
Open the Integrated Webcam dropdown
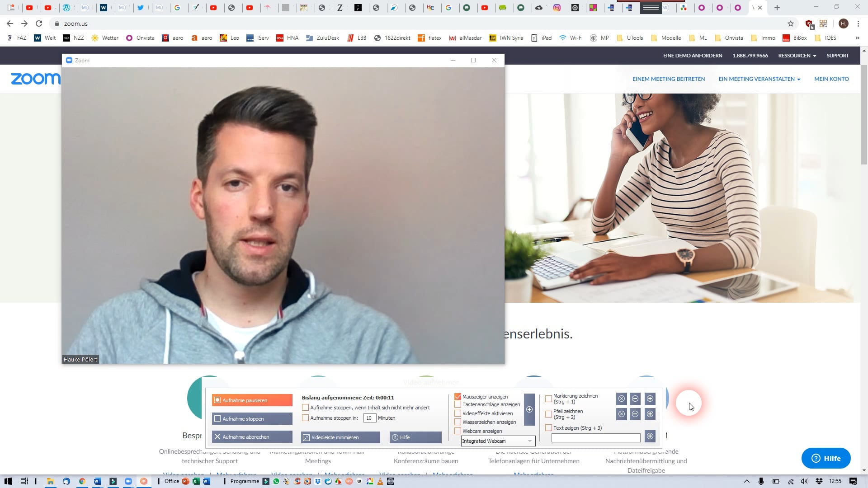498,441
